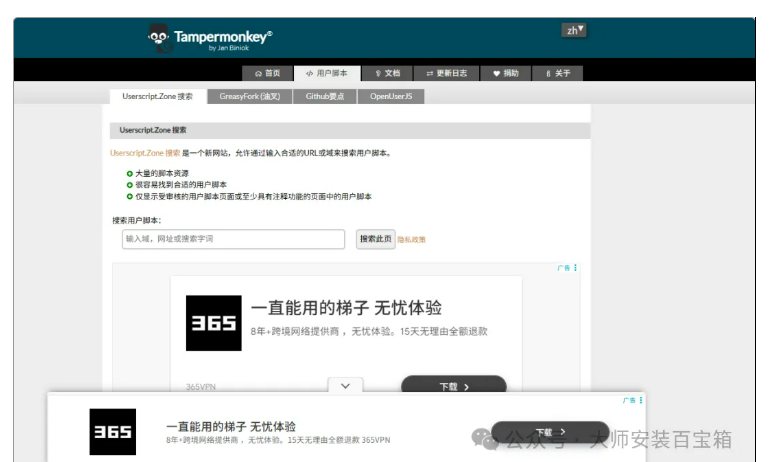Click the 365 logo in the bottom banner

tap(112, 431)
